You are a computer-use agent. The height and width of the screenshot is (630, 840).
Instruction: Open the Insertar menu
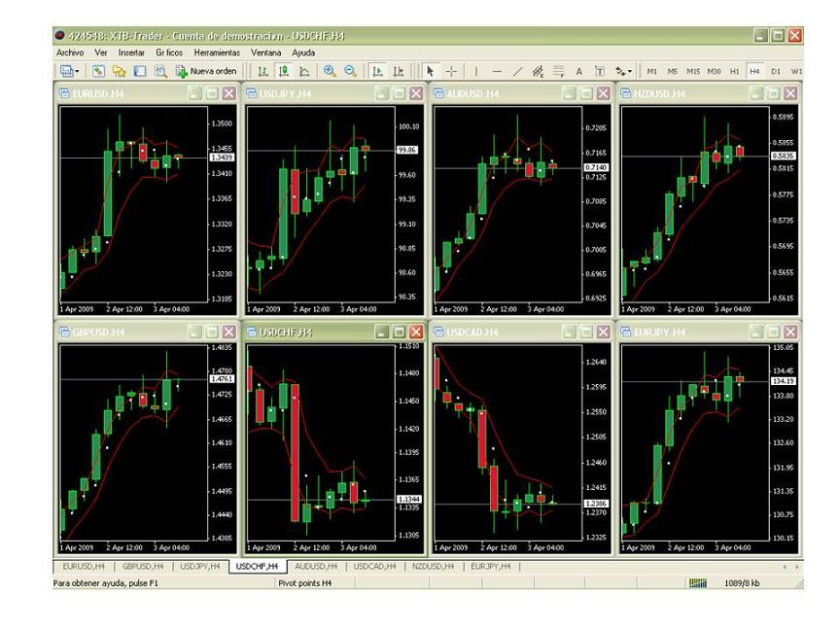coord(131,52)
